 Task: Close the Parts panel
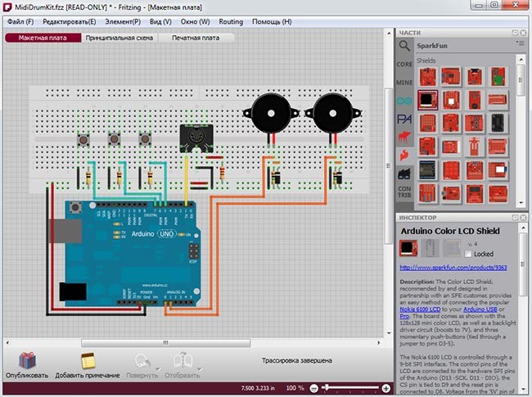523,33
